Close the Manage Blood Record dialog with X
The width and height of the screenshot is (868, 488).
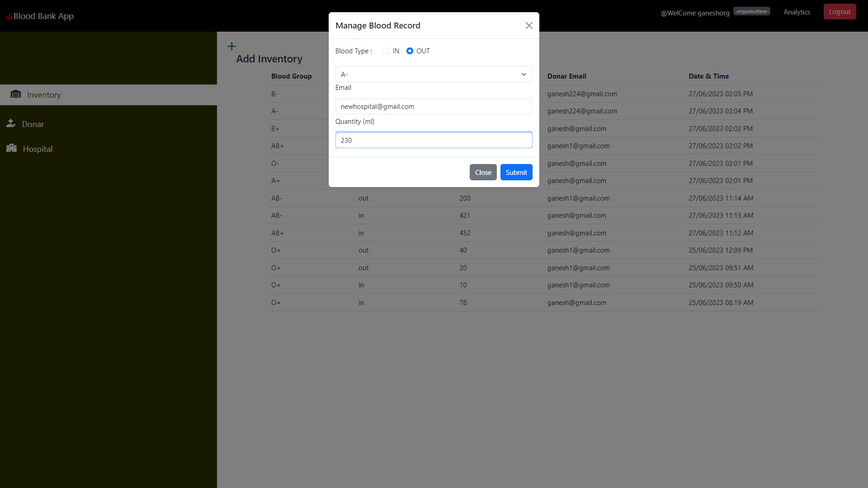coord(528,25)
